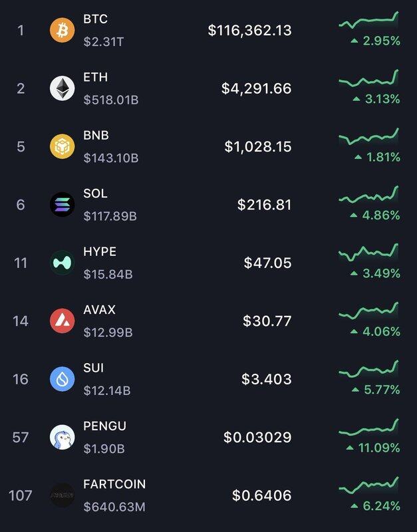
Task: Click the SUI droplet icon
Action: 63,379
